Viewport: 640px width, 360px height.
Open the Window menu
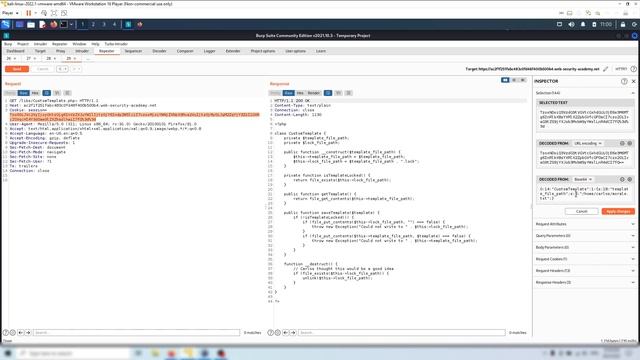[79, 44]
